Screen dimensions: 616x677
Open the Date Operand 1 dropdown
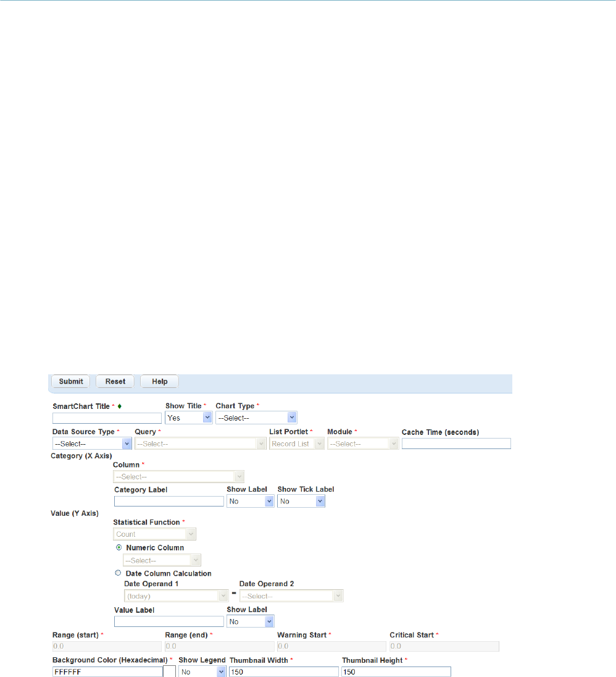point(176,596)
